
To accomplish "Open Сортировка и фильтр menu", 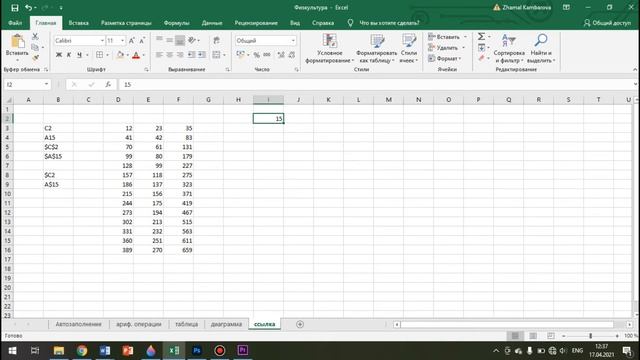I will [x=509, y=49].
